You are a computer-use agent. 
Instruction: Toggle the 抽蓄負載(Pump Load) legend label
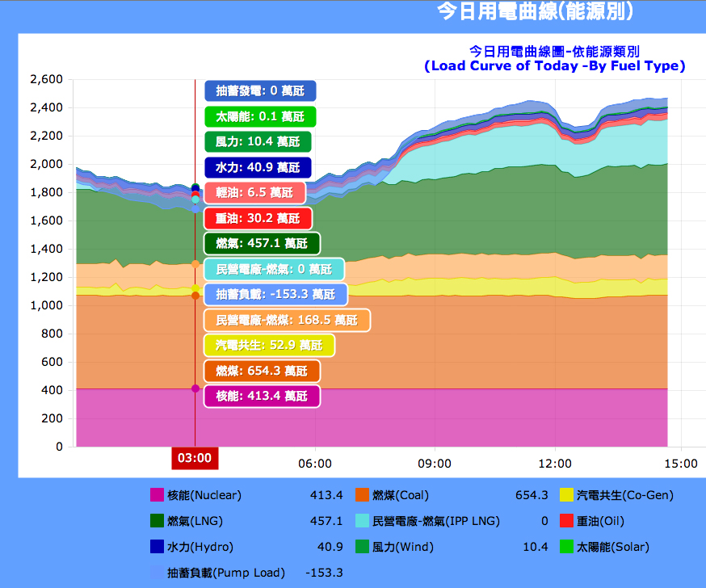226,573
